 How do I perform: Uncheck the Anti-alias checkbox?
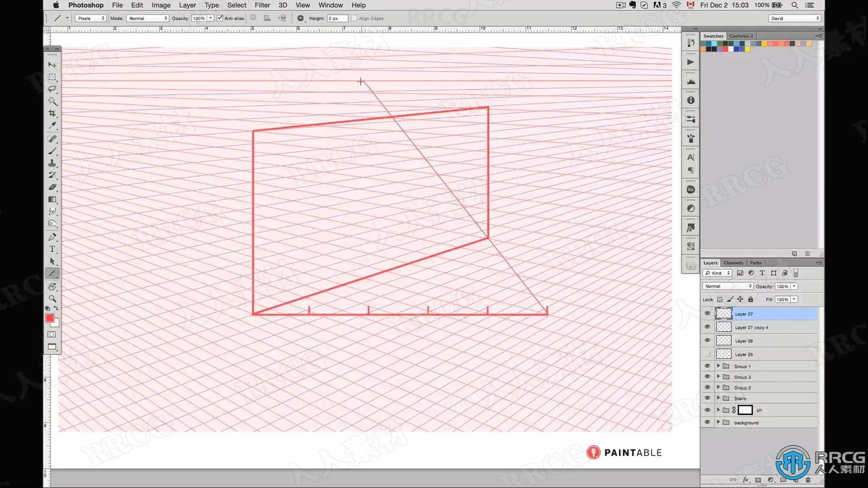coord(220,18)
